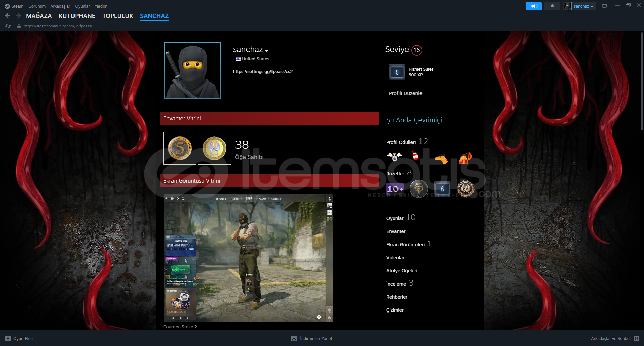Open the Oyunlar 10 link

pyautogui.click(x=401, y=218)
